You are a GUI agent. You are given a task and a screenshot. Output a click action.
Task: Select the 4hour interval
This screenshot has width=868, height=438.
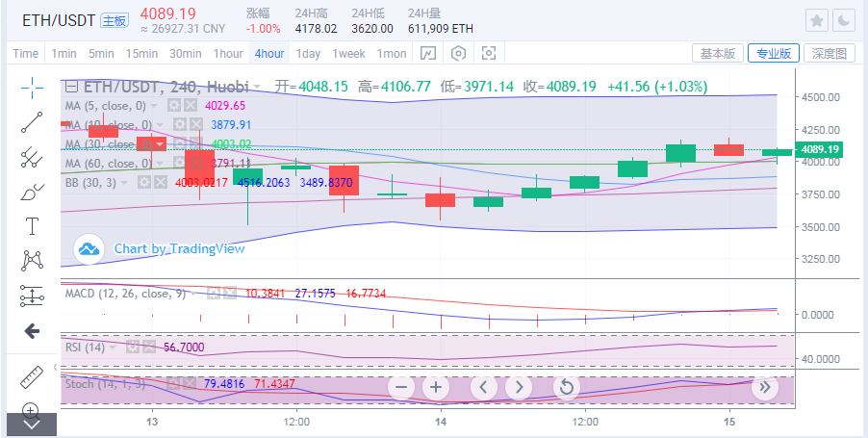[x=269, y=54]
